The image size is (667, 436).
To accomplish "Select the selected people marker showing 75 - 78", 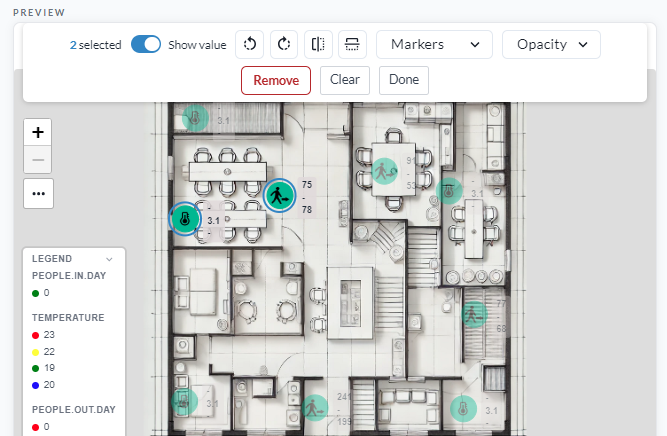I will (279, 196).
